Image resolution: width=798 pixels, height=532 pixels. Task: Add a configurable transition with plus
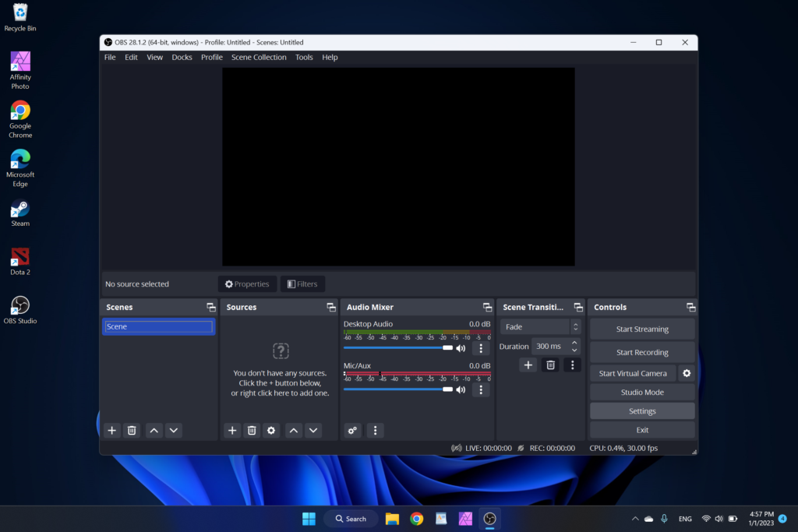[528, 365]
